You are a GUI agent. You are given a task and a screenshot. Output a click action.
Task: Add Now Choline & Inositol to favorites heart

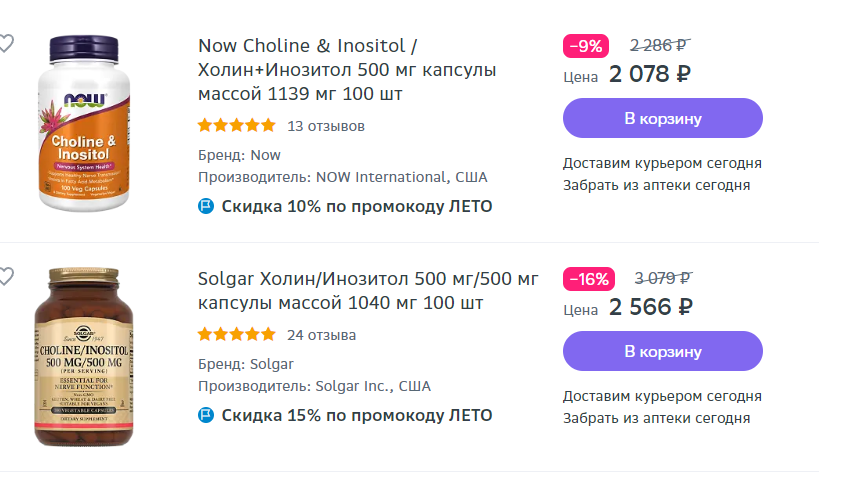coord(5,43)
